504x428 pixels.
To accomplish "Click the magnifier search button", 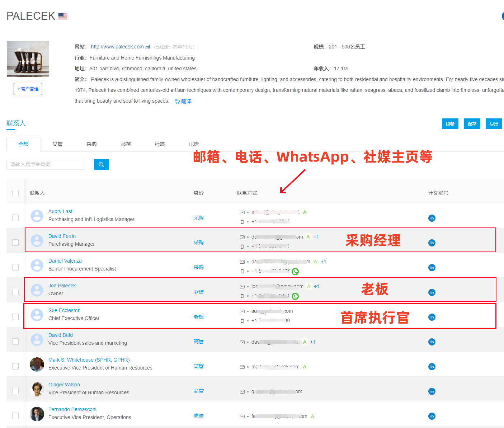I will click(x=101, y=164).
